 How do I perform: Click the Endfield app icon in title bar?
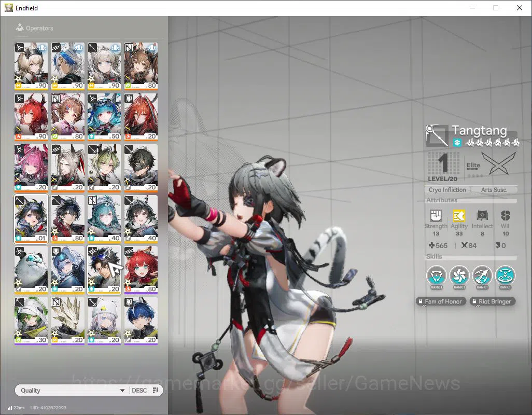pos(8,8)
